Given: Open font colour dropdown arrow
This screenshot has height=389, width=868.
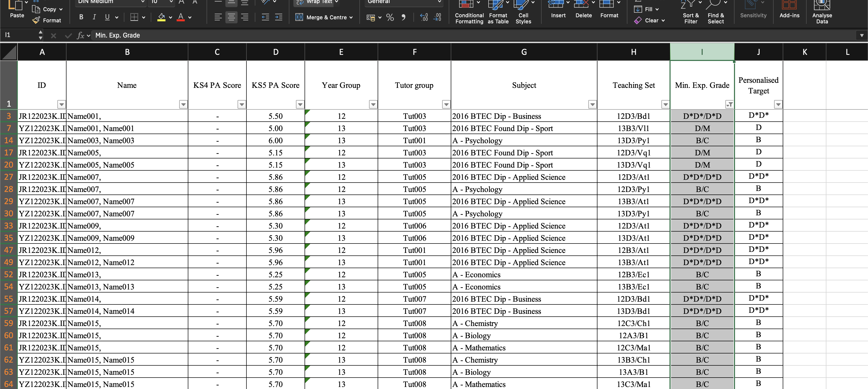Looking at the screenshot, I should [190, 17].
